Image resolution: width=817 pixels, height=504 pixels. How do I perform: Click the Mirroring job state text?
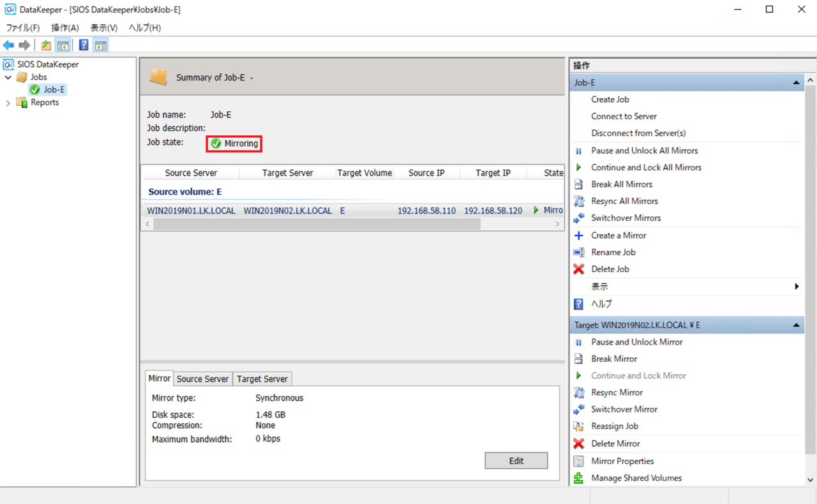pyautogui.click(x=241, y=144)
